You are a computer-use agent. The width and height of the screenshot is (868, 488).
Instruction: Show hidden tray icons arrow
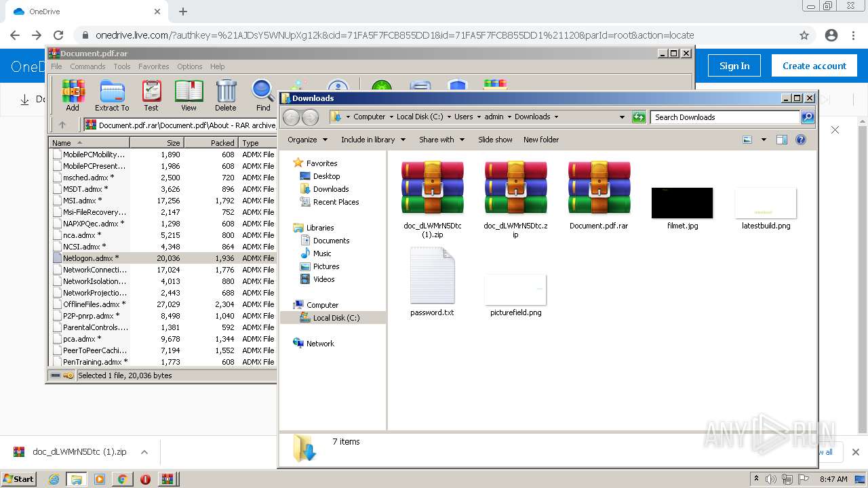tap(756, 479)
